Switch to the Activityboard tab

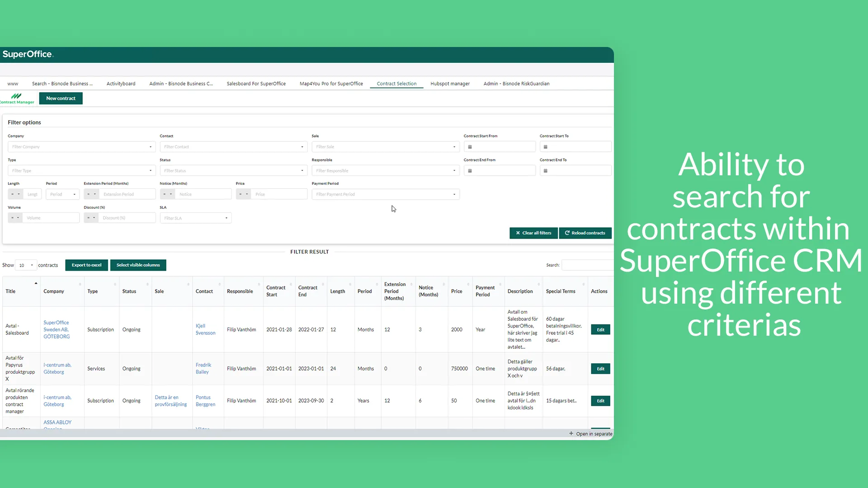121,84
